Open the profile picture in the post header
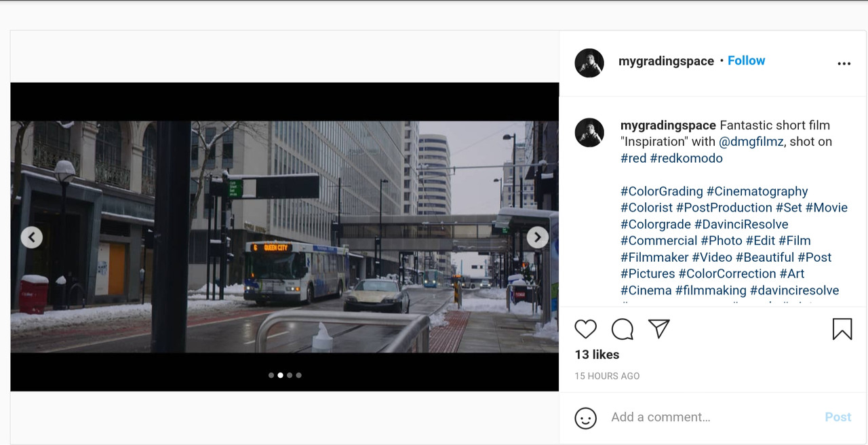Viewport: 868px width, 445px height. click(x=589, y=63)
